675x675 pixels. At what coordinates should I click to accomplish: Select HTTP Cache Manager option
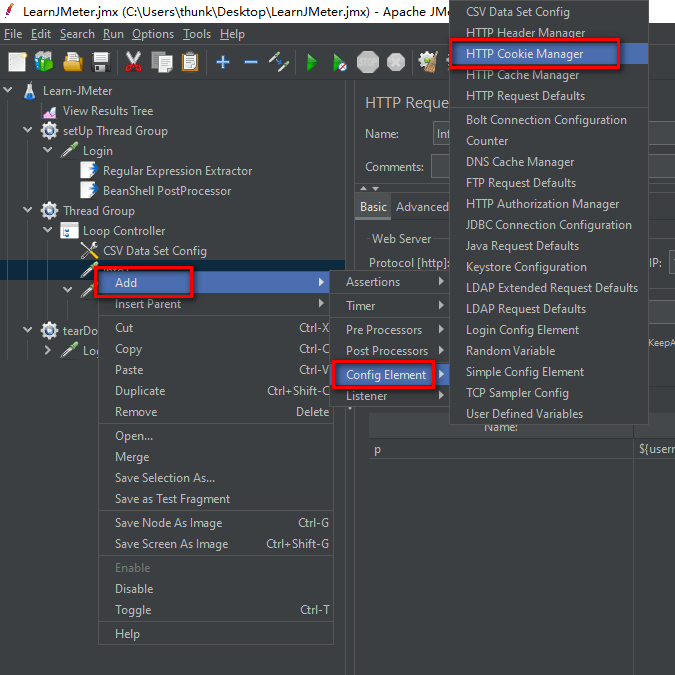coord(549,75)
